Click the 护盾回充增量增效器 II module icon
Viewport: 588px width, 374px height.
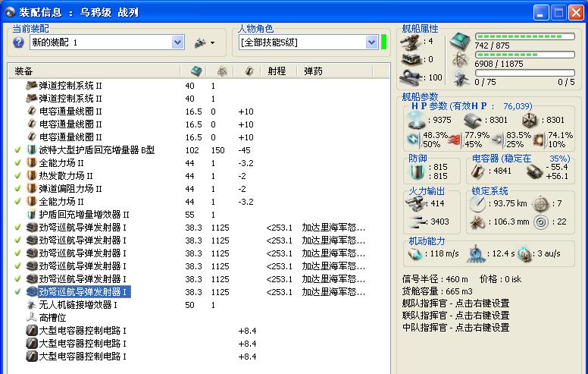coord(32,215)
